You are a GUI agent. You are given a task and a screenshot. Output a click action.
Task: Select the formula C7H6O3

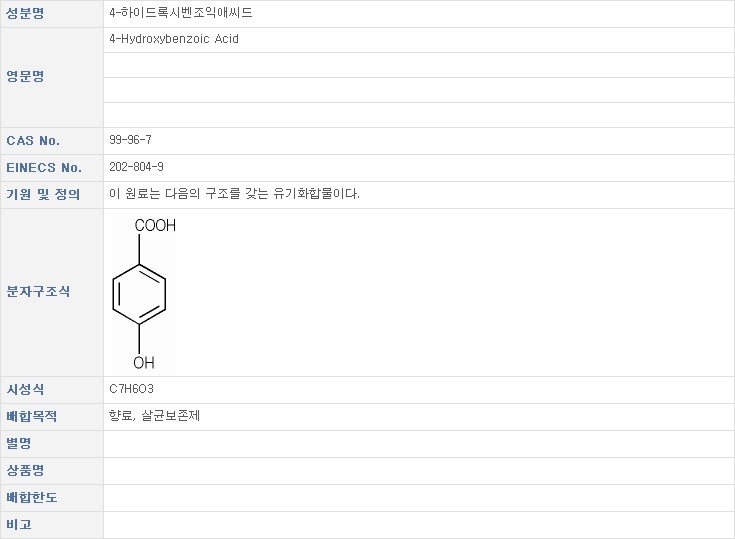(131, 389)
